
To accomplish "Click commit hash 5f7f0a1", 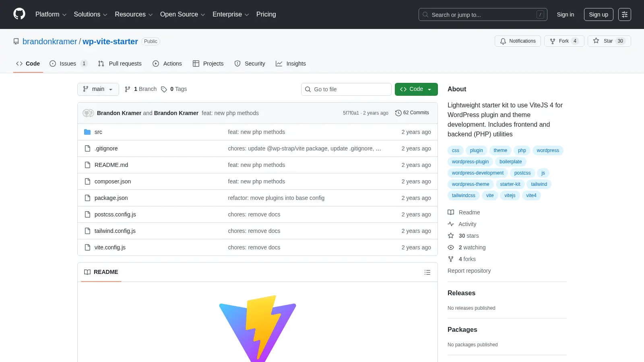I will coord(351,113).
